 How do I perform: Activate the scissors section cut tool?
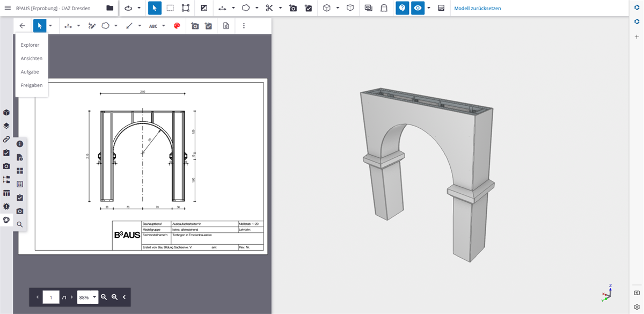(269, 8)
